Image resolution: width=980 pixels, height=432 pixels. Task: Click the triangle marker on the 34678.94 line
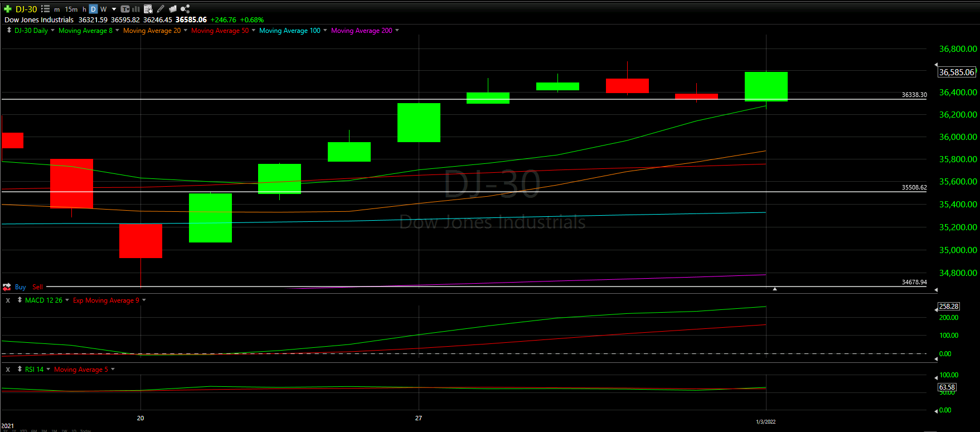[x=775, y=289]
